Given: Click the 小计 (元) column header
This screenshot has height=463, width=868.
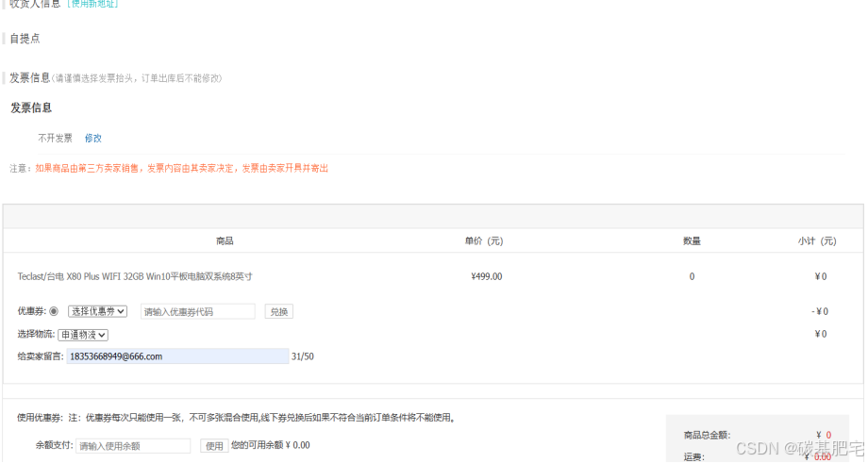Looking at the screenshot, I should 817,241.
